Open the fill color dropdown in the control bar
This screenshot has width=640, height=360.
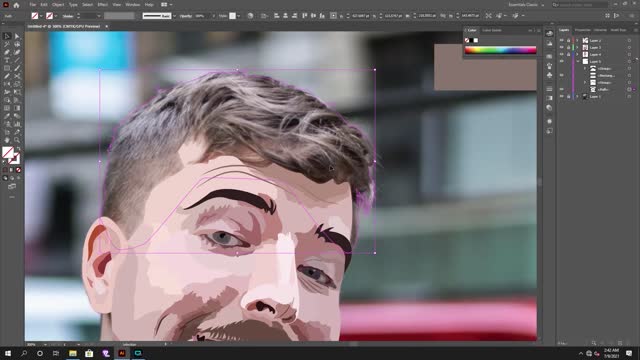click(41, 16)
